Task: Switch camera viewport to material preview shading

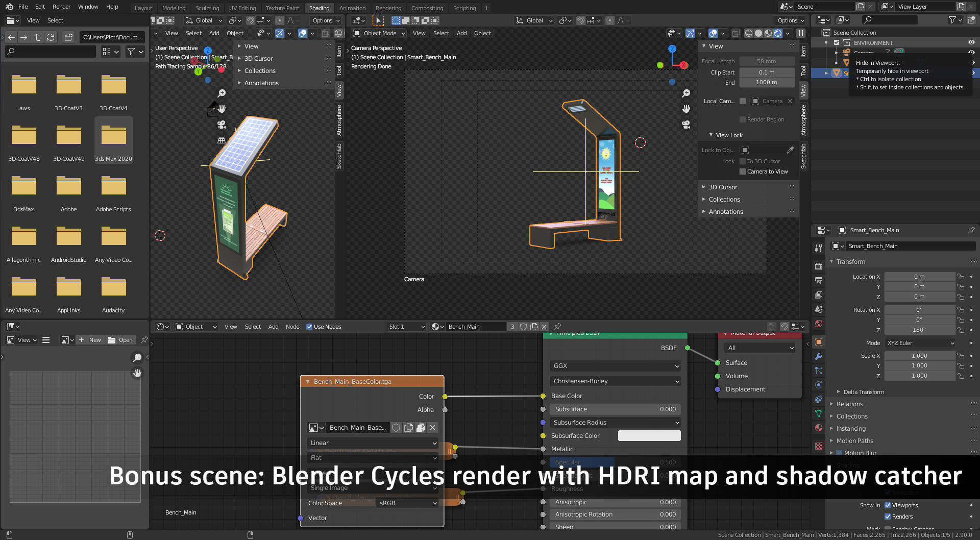Action: 768,33
